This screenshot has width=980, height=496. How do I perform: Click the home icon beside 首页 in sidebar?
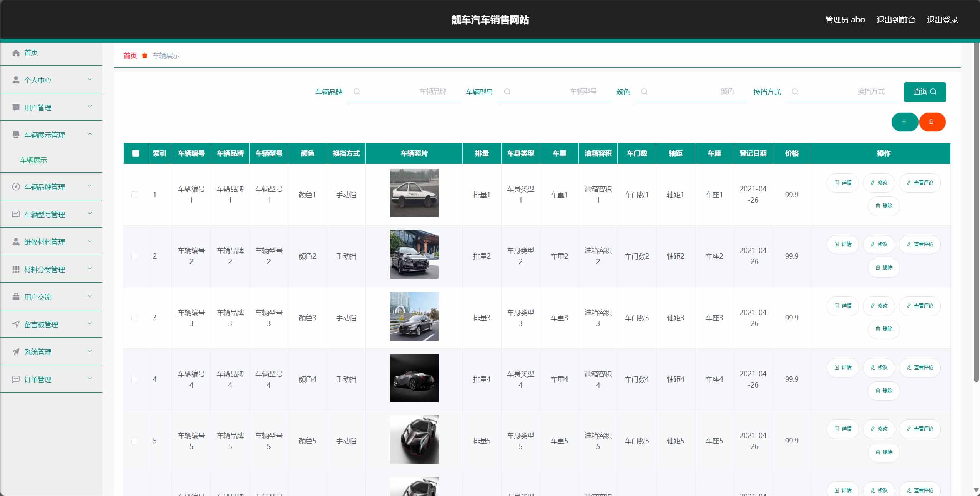coord(16,53)
